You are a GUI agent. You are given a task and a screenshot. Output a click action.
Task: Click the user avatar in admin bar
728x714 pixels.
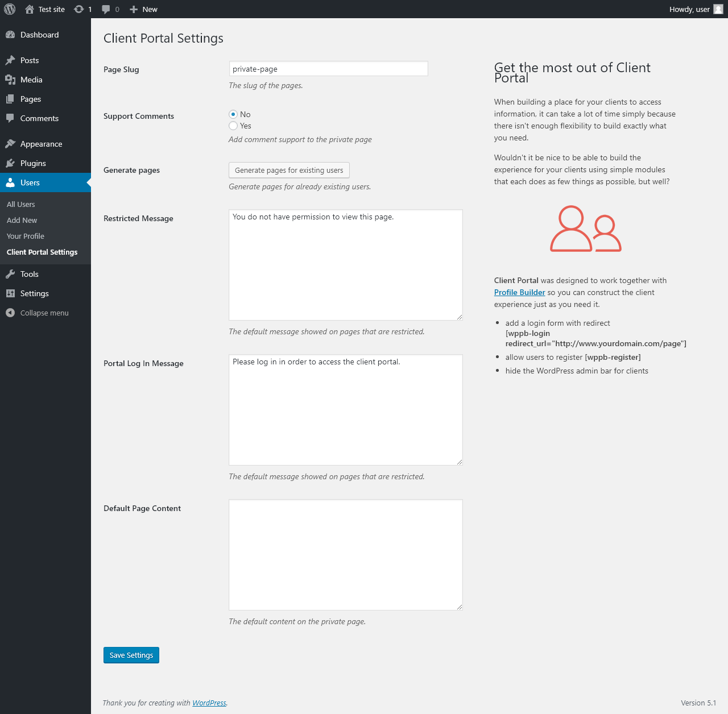tap(718, 9)
